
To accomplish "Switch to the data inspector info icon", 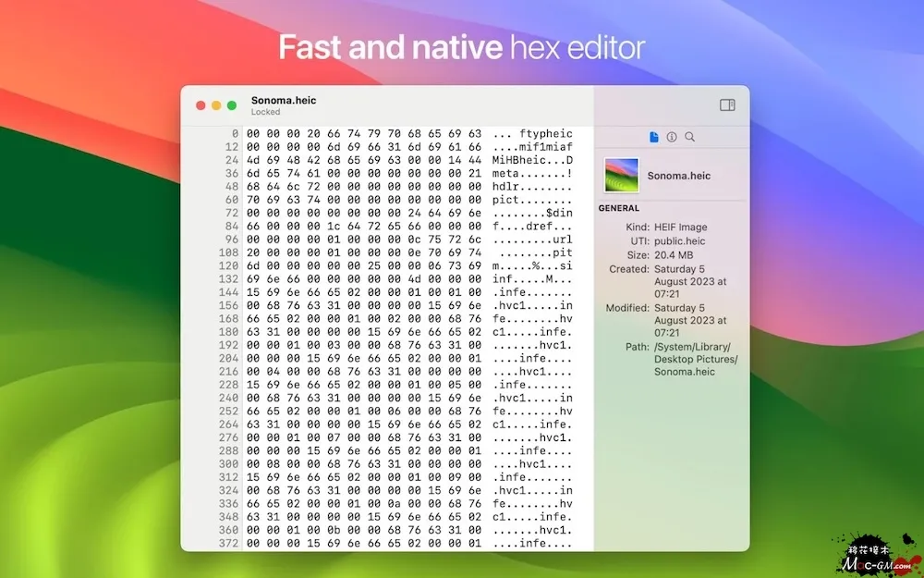I will click(671, 137).
